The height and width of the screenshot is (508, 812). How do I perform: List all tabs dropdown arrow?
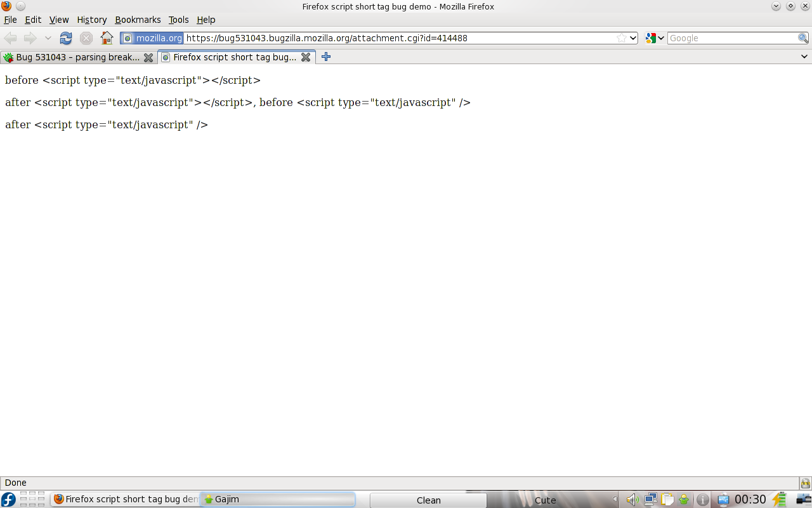[x=804, y=57]
